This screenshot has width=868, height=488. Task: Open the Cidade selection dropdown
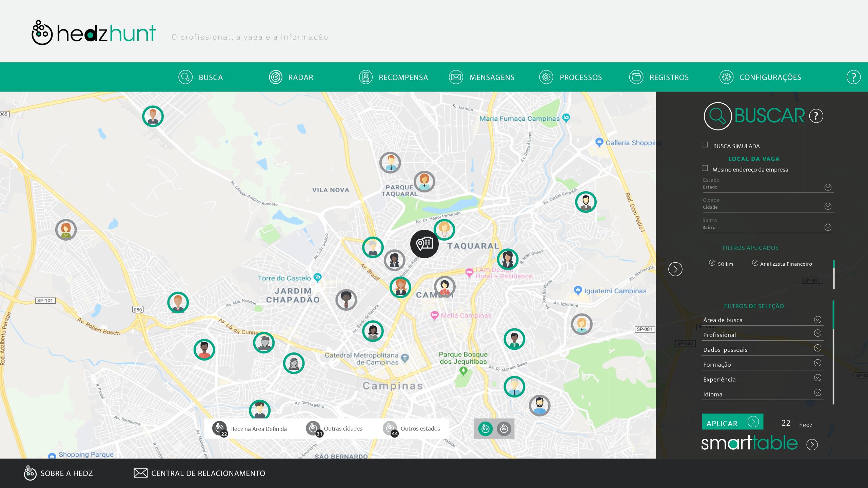pos(828,206)
